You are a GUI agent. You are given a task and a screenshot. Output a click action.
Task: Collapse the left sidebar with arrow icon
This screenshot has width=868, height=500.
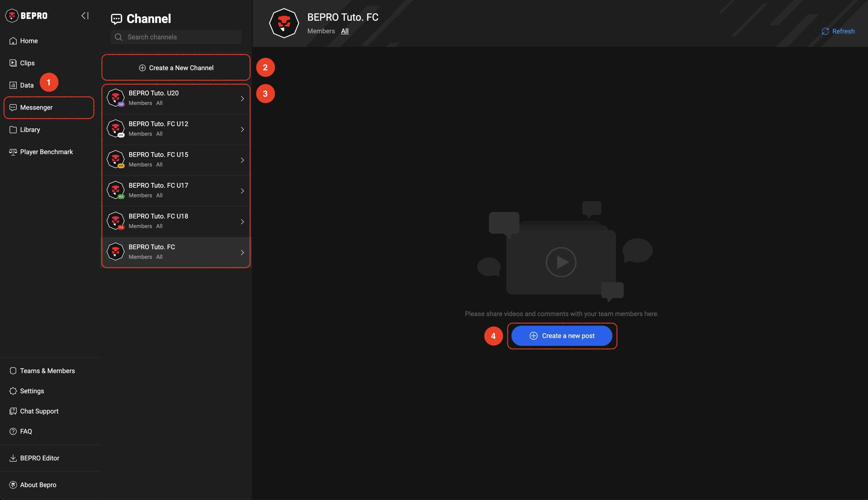(x=85, y=16)
